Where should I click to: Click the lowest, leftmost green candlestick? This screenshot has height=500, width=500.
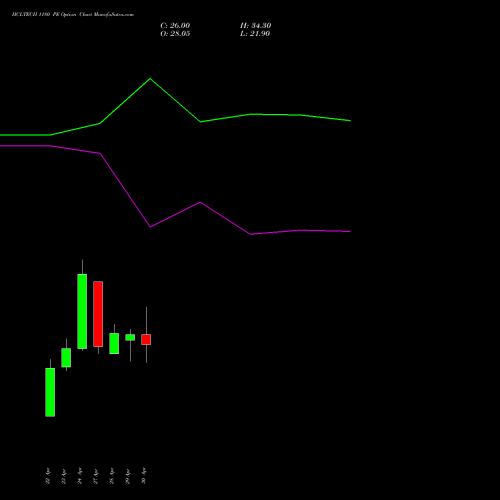click(50, 392)
